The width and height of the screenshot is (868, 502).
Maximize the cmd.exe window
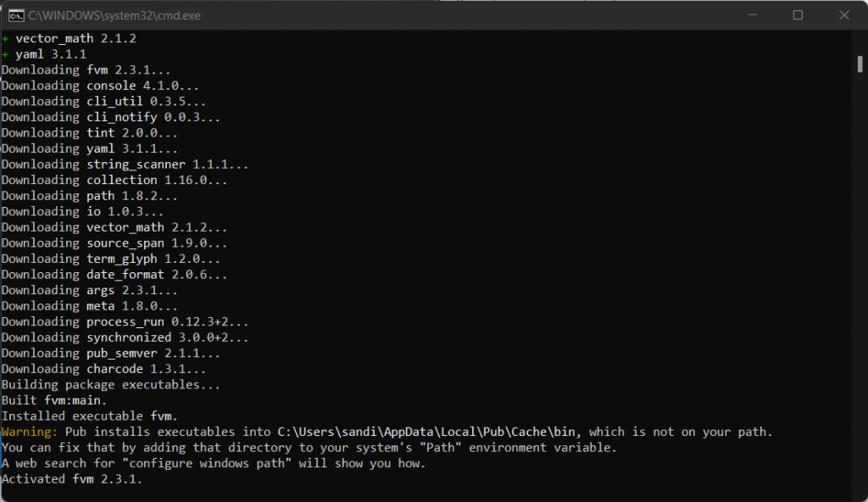798,15
